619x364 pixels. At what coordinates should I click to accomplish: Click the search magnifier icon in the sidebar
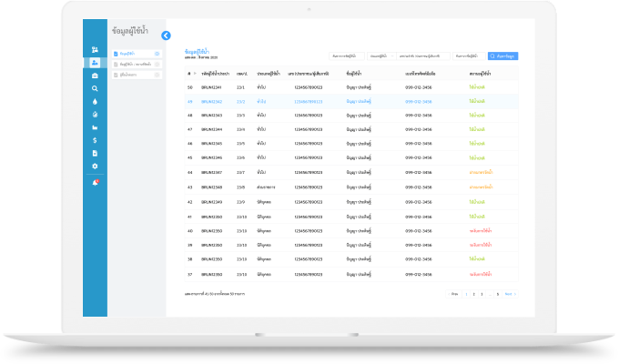tap(96, 89)
